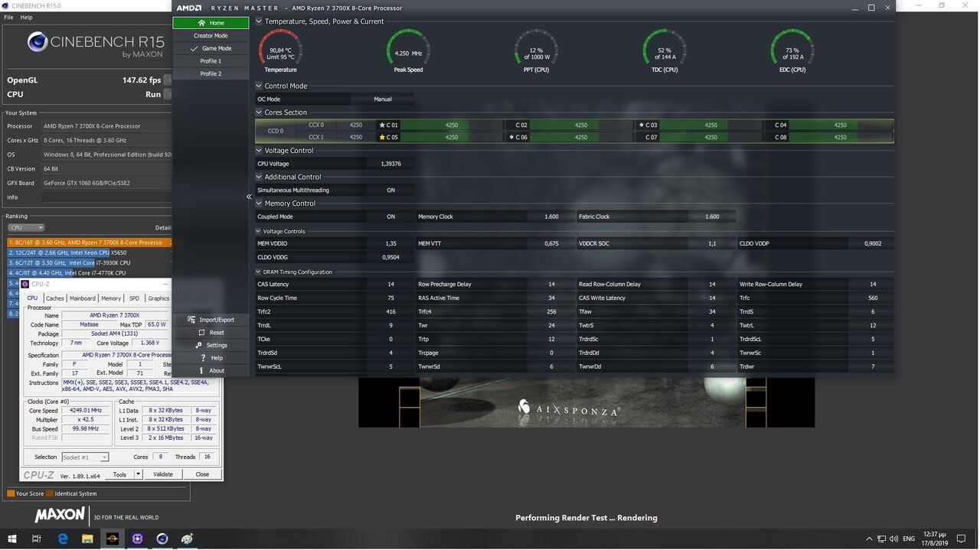This screenshot has height=550, width=980.
Task: Select Game Mode profile with checkmark
Action: [211, 48]
